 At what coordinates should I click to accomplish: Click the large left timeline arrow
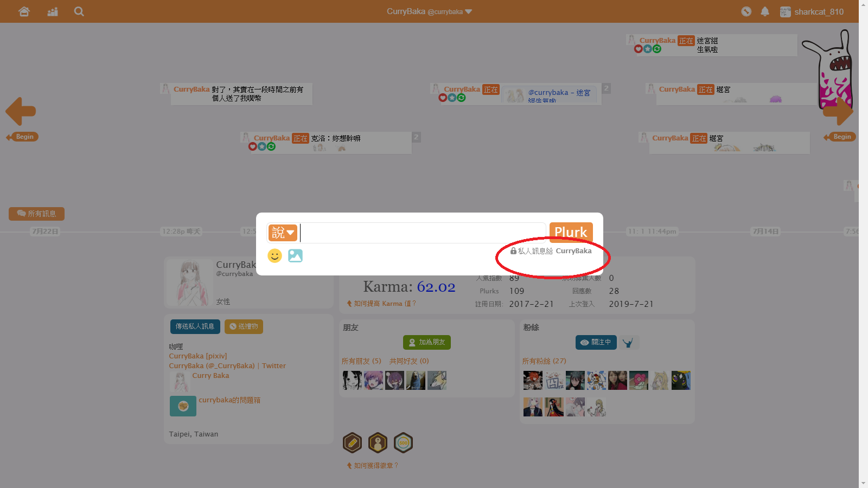click(21, 111)
